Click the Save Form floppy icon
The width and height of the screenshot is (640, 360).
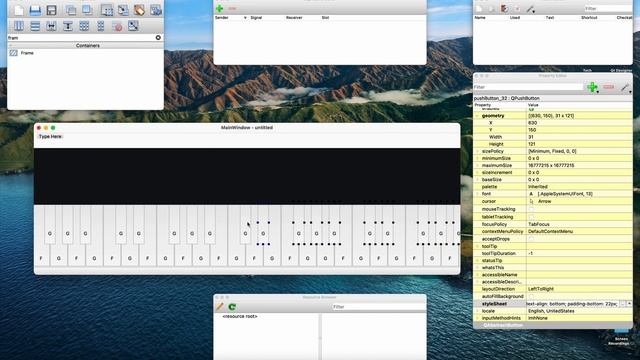tap(51, 10)
